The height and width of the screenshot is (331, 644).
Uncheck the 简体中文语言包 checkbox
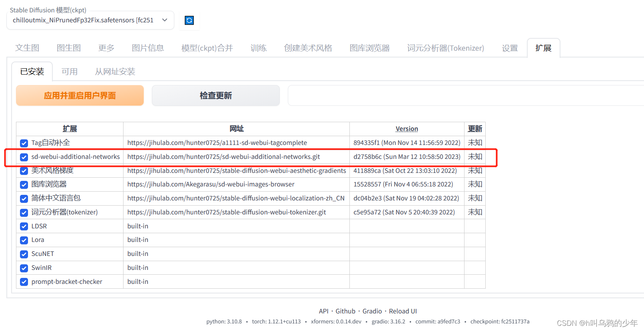click(x=24, y=198)
